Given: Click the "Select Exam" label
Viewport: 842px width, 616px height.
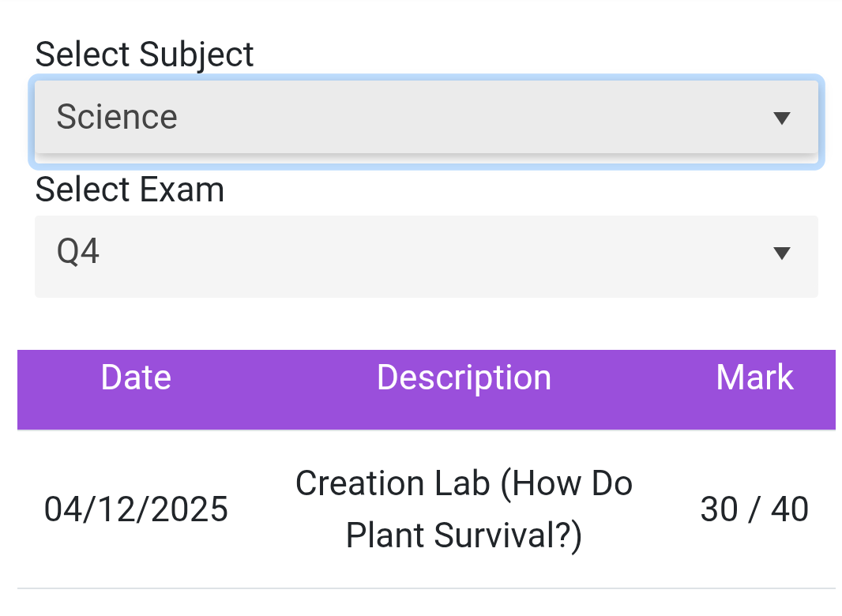Looking at the screenshot, I should [130, 190].
